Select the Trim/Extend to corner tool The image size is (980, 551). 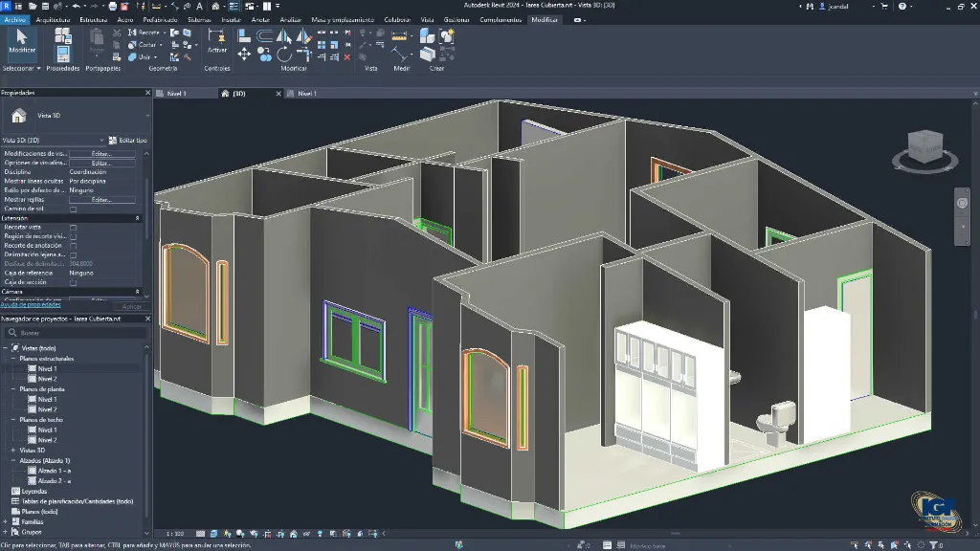(x=303, y=55)
